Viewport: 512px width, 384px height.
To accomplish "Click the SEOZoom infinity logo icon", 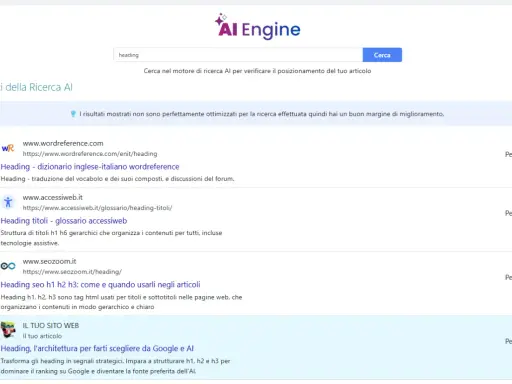I will coord(8,266).
